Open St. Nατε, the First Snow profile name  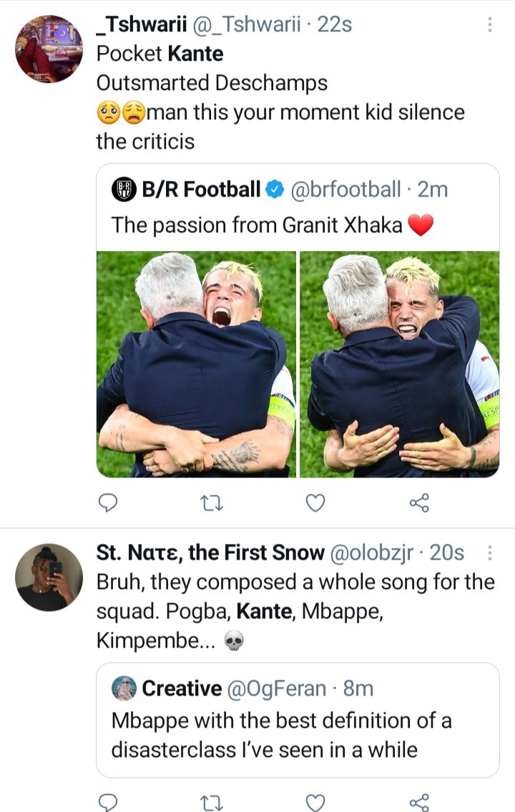pos(210,553)
